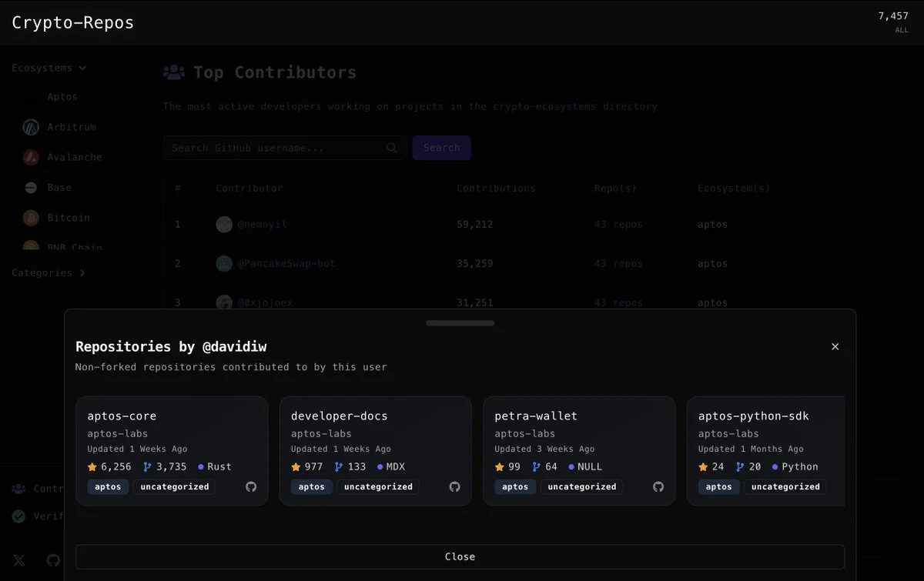Collapse the Ecosystems dropdown chevron

(82, 68)
